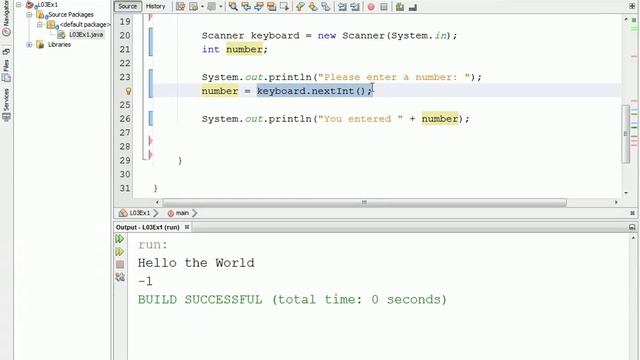
Task: Switch to History view tab
Action: tap(156, 6)
